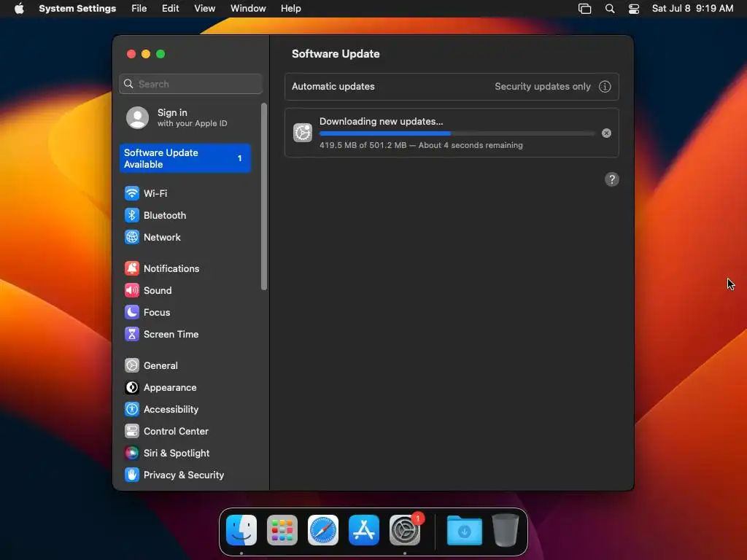Viewport: 747px width, 560px height.
Task: Open the Software Update help button
Action: (612, 179)
